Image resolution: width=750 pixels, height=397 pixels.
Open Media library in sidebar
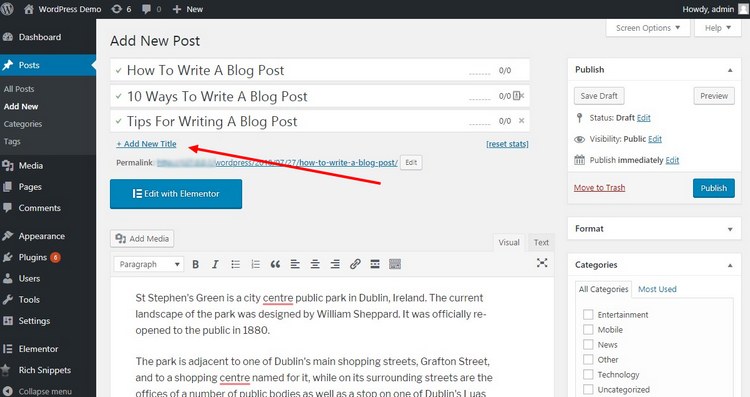pos(31,165)
